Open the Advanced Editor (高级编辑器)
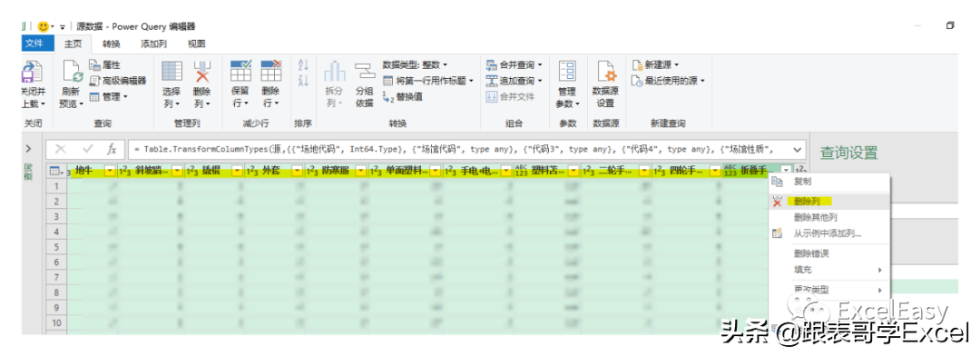The width and height of the screenshot is (980, 356). click(x=117, y=80)
